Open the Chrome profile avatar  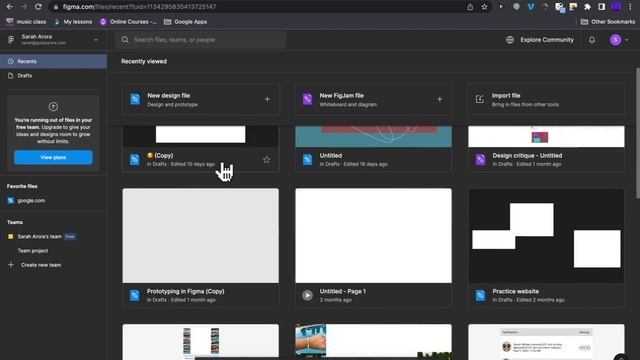pos(616,7)
